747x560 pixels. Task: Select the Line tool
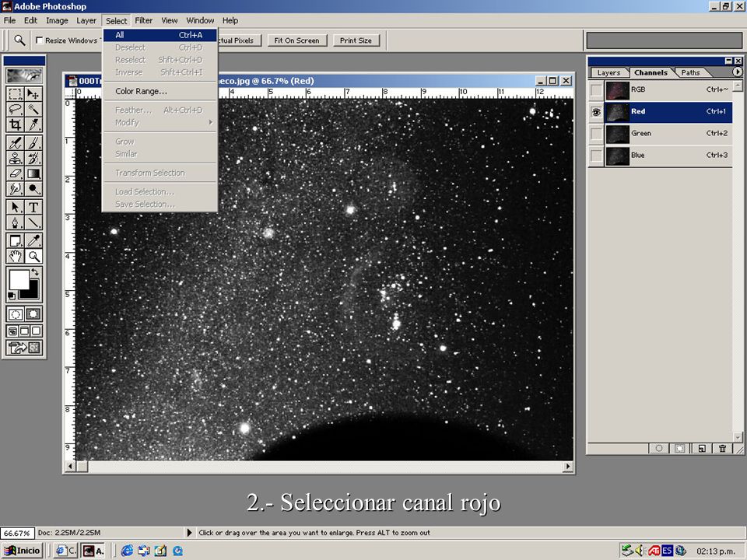[x=33, y=222]
